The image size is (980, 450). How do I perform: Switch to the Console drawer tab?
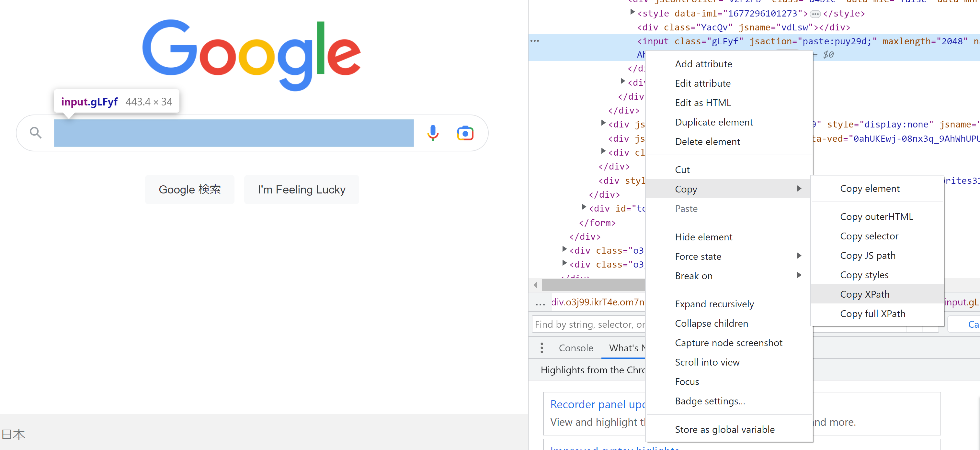(575, 348)
